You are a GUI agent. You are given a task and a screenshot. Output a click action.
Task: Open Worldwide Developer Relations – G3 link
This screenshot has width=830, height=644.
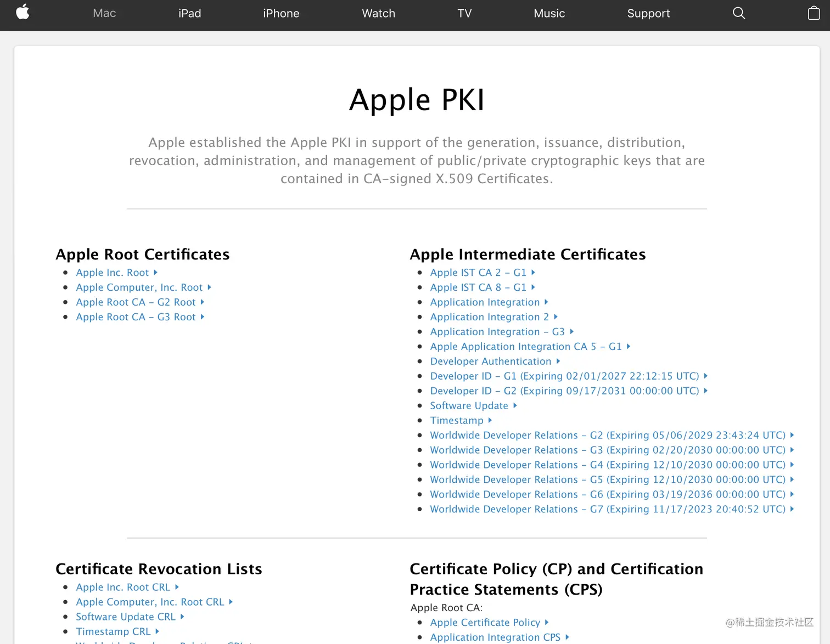pos(612,450)
